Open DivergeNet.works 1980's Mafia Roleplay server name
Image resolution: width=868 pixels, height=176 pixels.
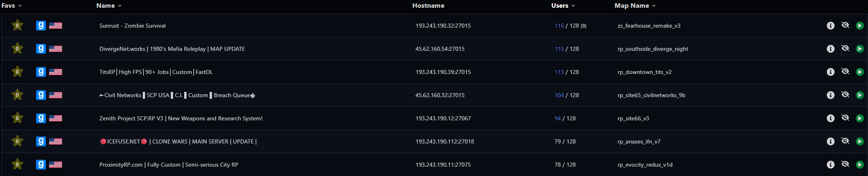coord(172,49)
